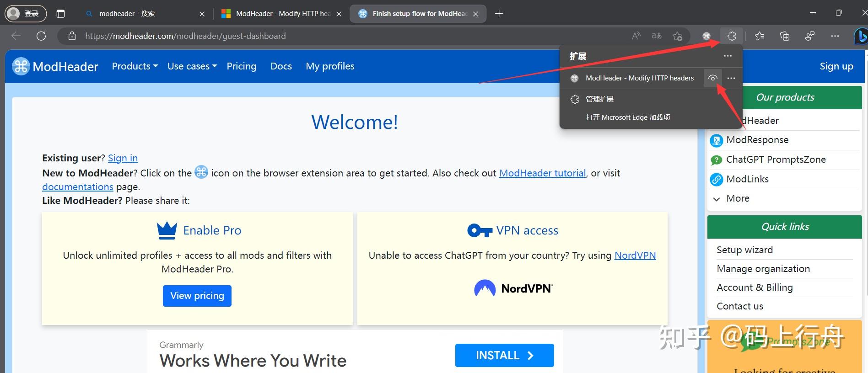The height and width of the screenshot is (373, 868).
Task: Open the Bing Copilot sidebar icon
Action: click(861, 36)
